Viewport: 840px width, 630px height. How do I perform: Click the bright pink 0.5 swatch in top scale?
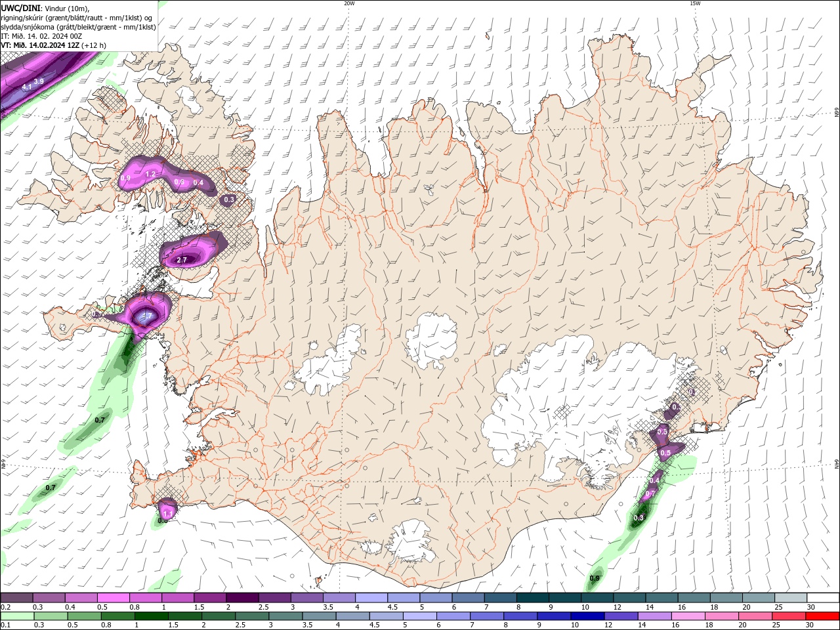click(113, 598)
